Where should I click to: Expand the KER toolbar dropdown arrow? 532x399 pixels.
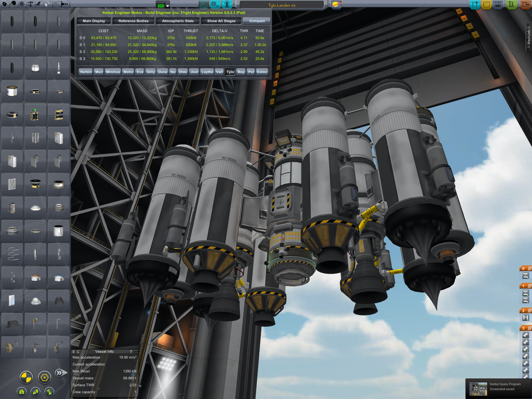(168, 6)
